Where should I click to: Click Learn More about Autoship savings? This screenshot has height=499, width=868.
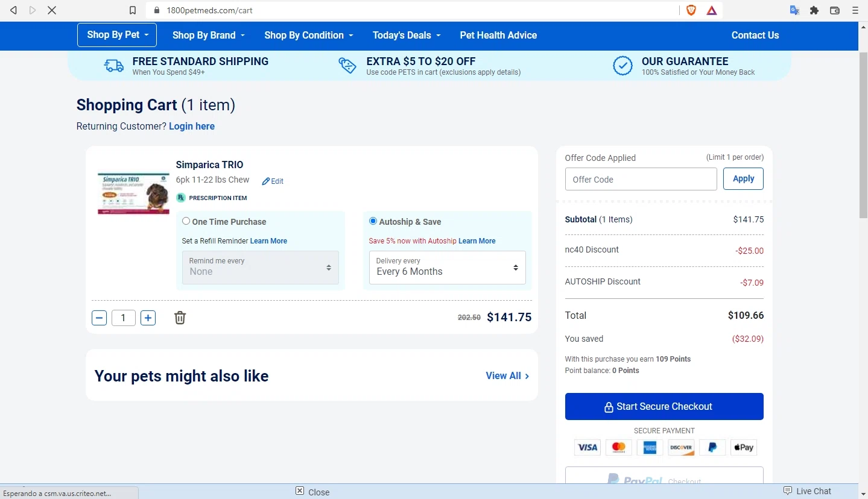click(477, 241)
